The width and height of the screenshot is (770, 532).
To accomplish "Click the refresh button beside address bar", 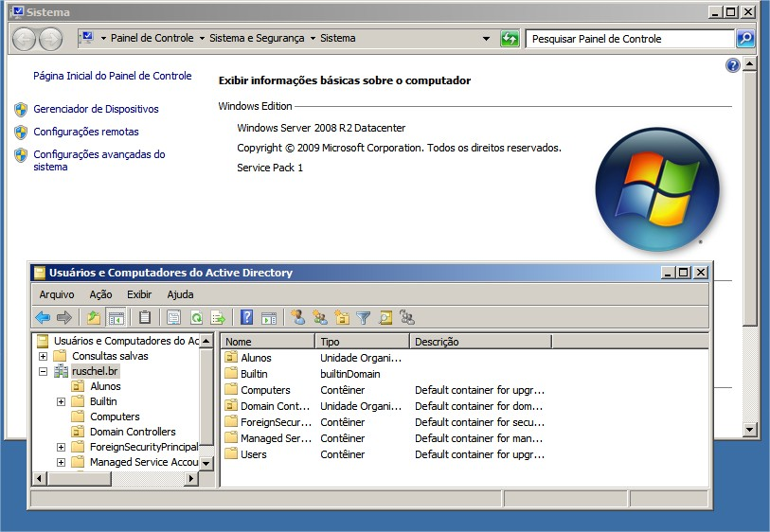I will coord(510,38).
